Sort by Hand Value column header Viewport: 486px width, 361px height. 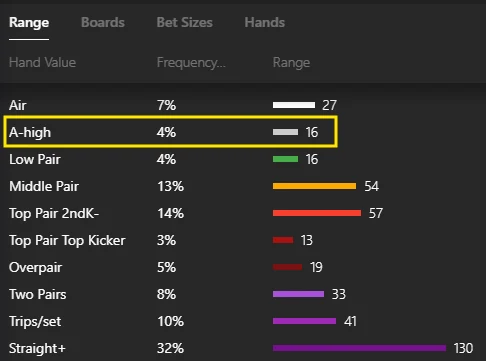tap(42, 62)
